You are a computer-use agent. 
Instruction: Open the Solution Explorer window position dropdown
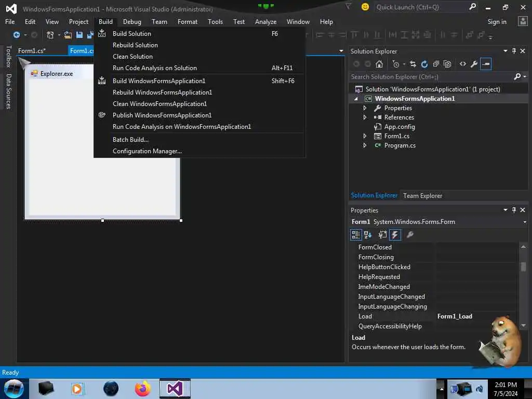505,51
